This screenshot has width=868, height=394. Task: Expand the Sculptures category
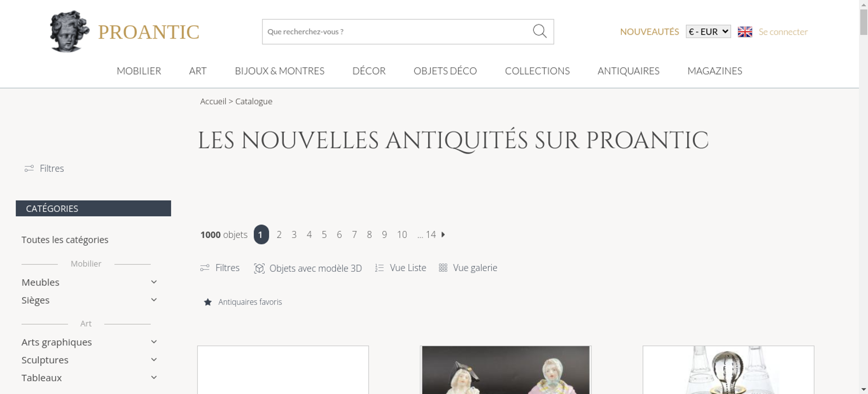tap(154, 360)
